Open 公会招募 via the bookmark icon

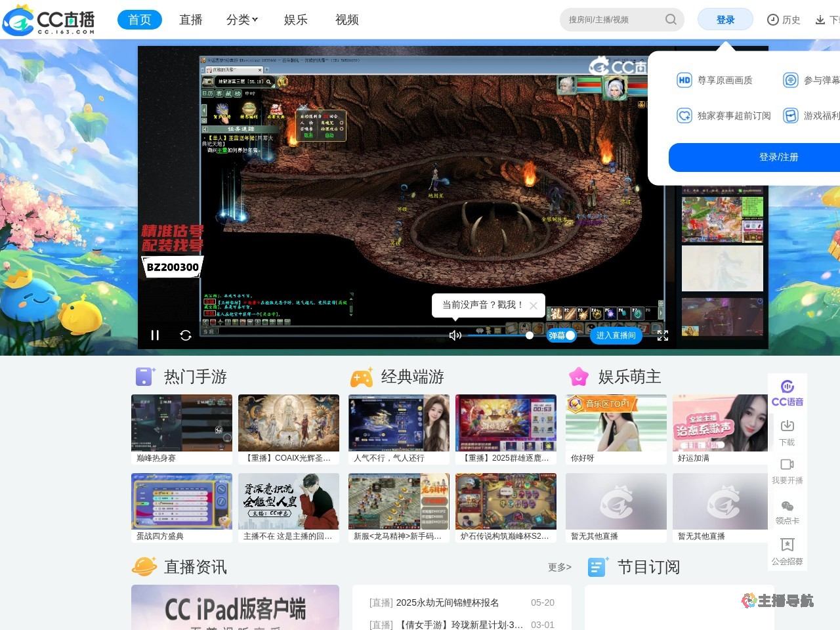click(787, 550)
